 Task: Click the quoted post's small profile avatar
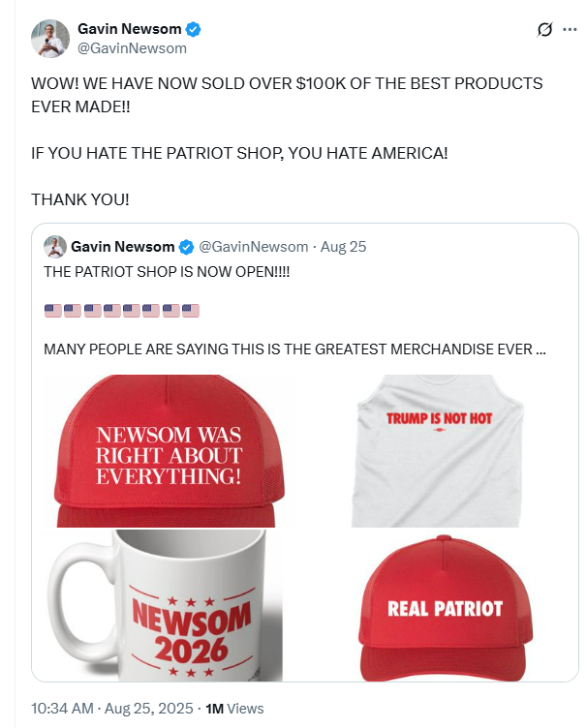[55, 247]
